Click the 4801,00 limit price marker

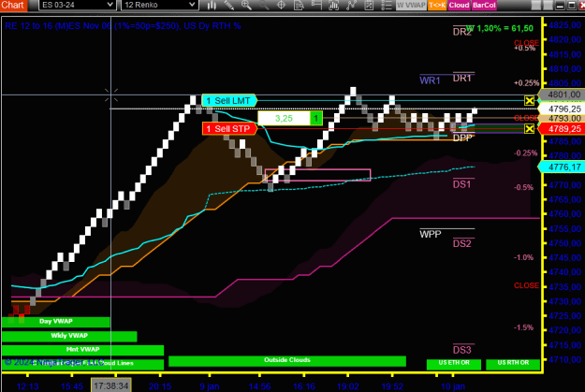coord(563,94)
